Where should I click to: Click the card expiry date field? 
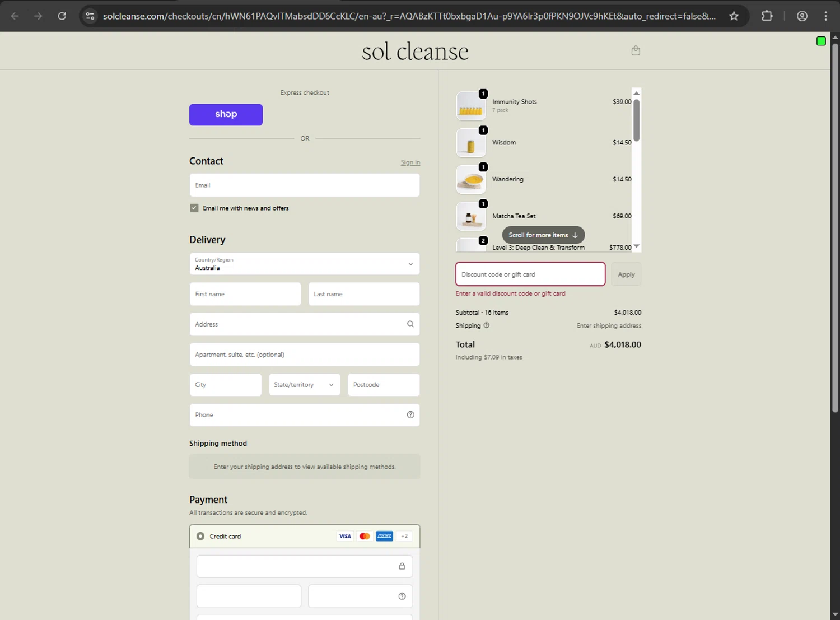(249, 596)
